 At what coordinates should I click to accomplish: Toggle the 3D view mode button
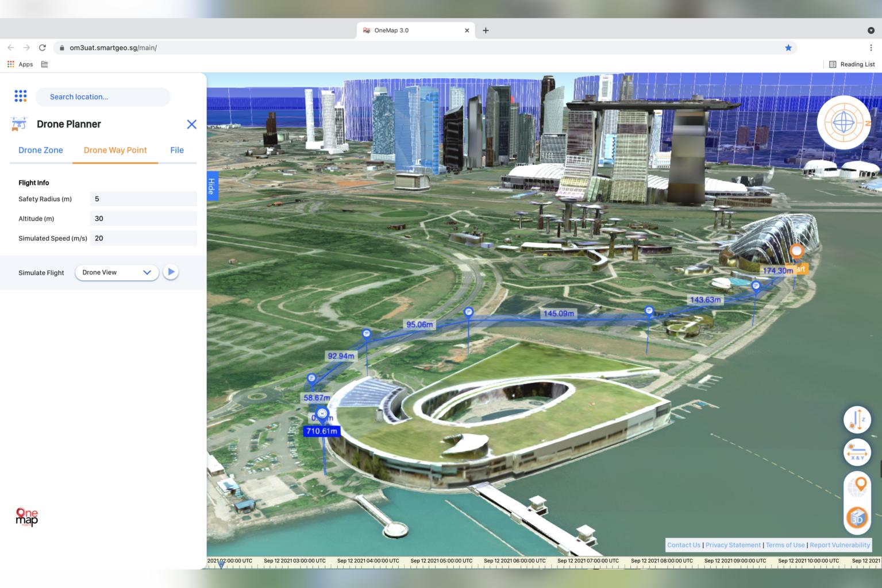(x=857, y=518)
